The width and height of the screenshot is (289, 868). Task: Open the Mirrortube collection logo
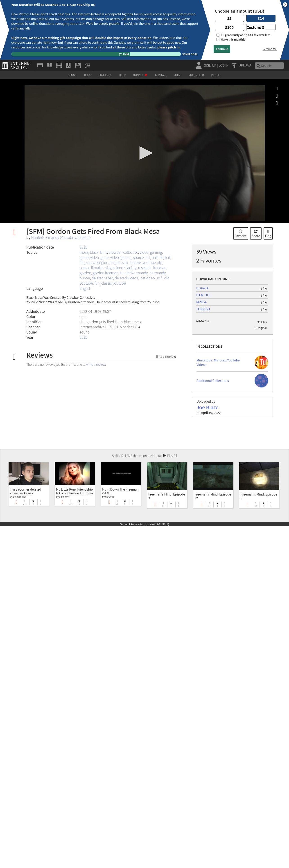261,363
